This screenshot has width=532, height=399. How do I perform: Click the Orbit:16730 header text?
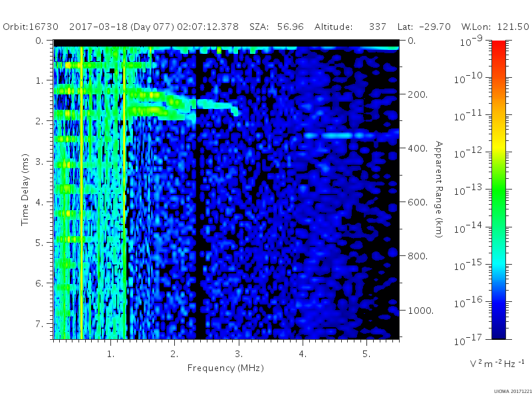(31, 27)
